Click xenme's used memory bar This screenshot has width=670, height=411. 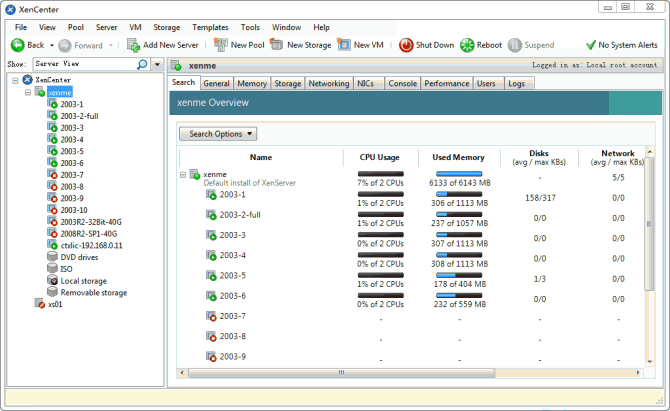tap(459, 174)
